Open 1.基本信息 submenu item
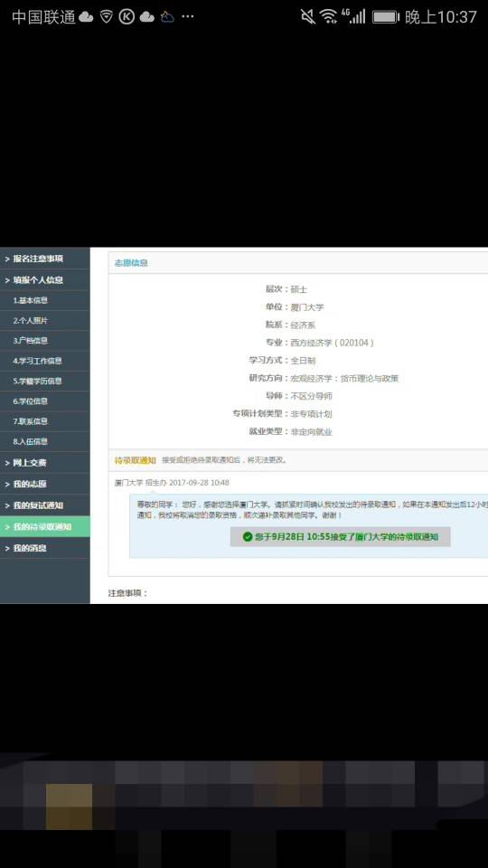The width and height of the screenshot is (488, 868). pos(45,300)
